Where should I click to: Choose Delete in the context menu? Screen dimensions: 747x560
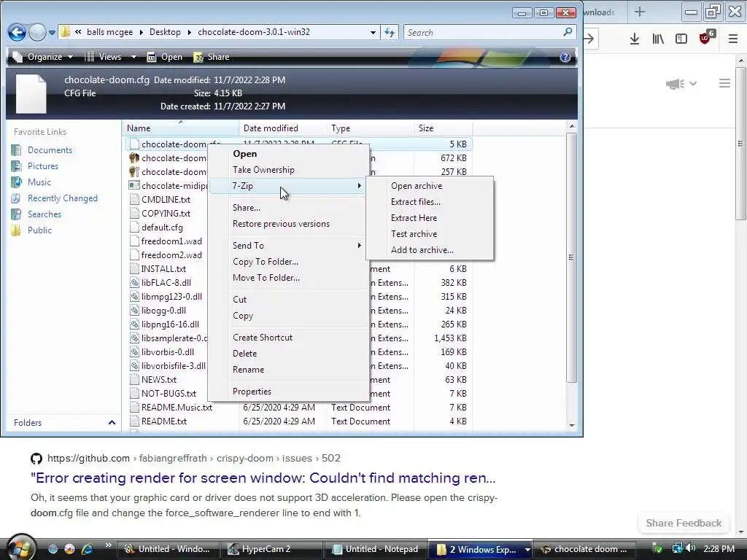(288, 354)
